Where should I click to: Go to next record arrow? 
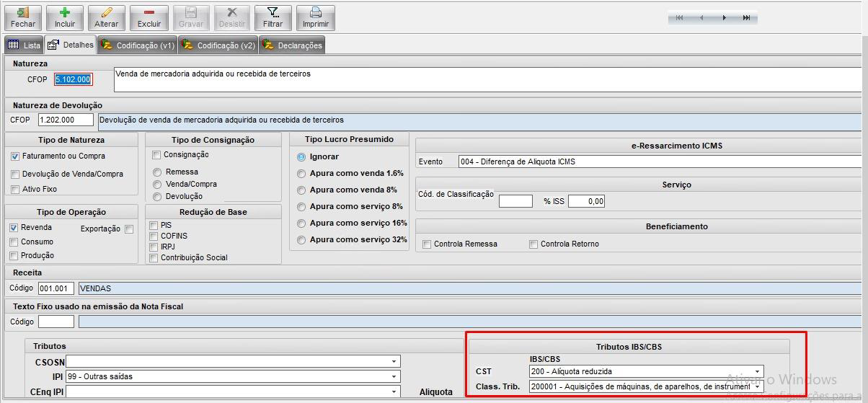[725, 18]
